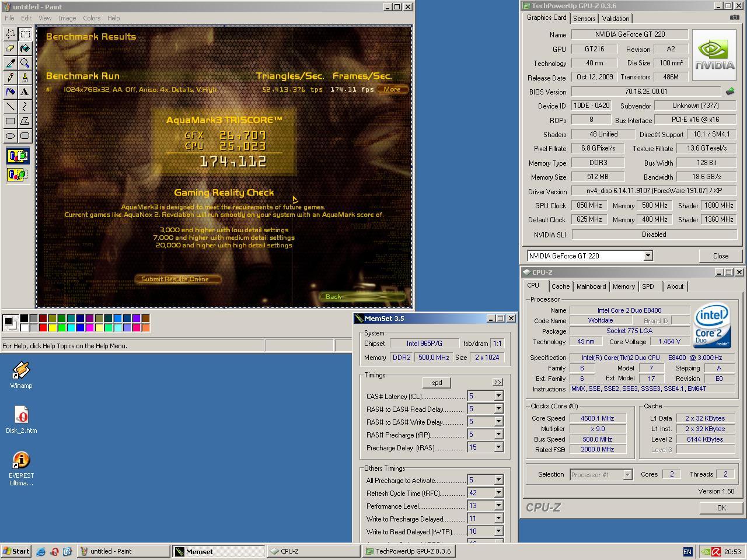The width and height of the screenshot is (747, 560).
Task: Open the Cache tab in CPU-Z
Action: pos(560,286)
